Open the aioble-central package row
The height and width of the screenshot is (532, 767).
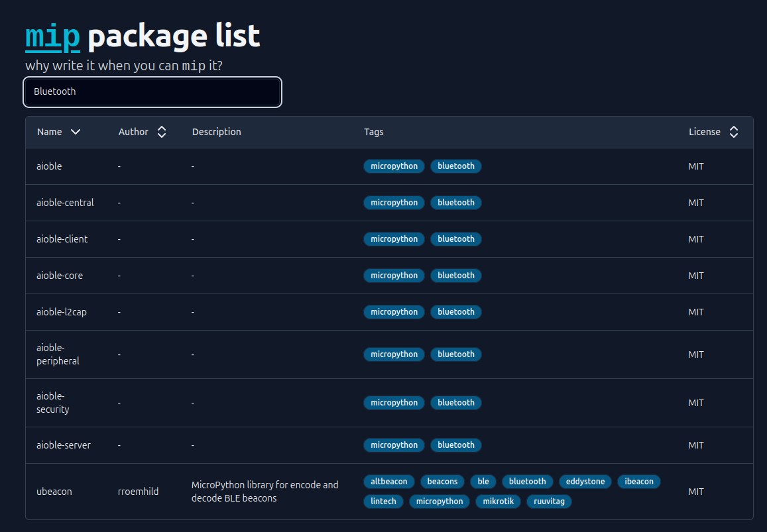click(65, 203)
